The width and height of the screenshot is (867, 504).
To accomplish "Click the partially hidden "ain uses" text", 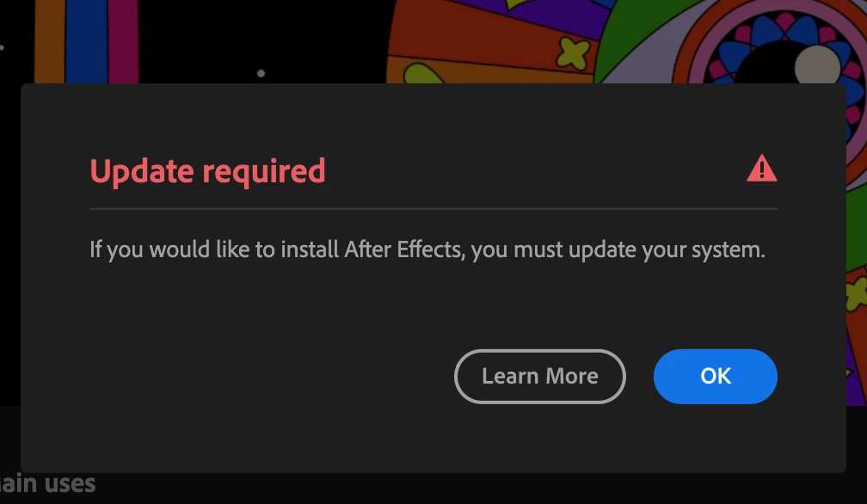I will click(47, 484).
